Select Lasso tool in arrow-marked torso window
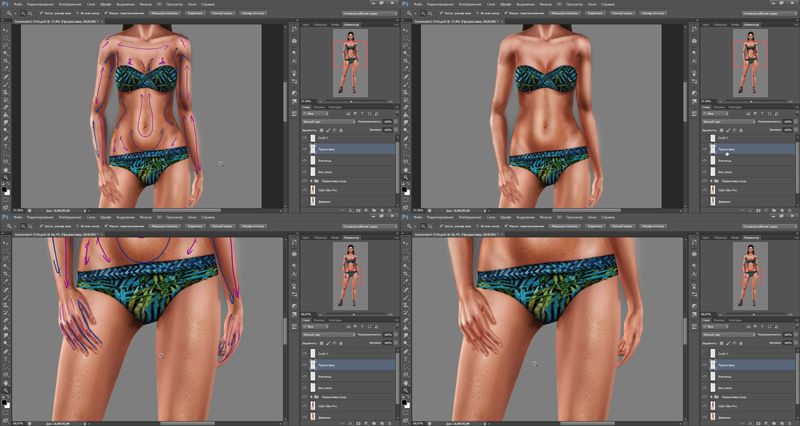The image size is (800, 426). pyautogui.click(x=6, y=45)
